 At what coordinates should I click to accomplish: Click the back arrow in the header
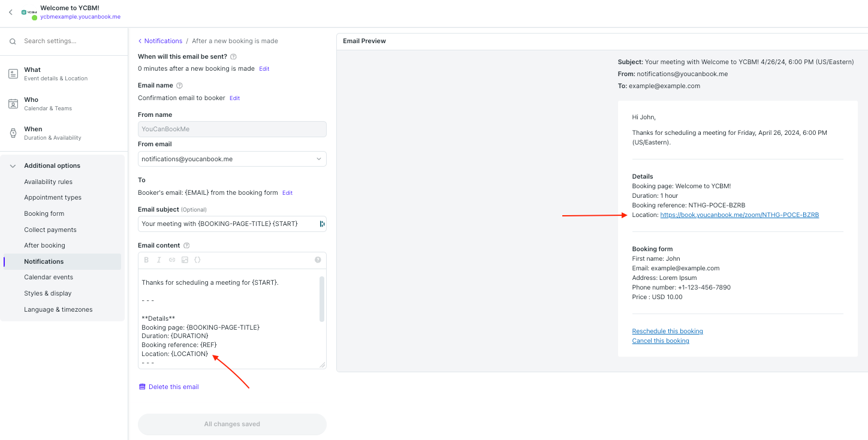coord(10,12)
